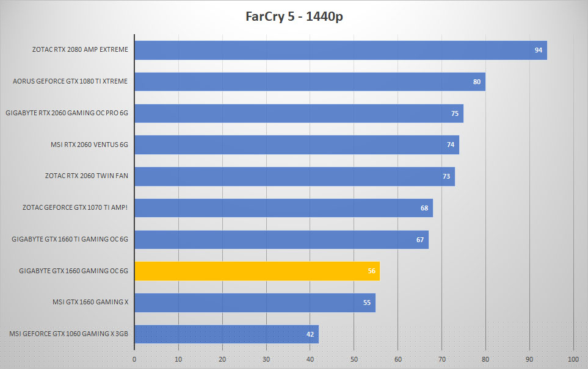Click the x-axis tick label 30
Viewport: 588px width, 369px height.
tap(266, 360)
